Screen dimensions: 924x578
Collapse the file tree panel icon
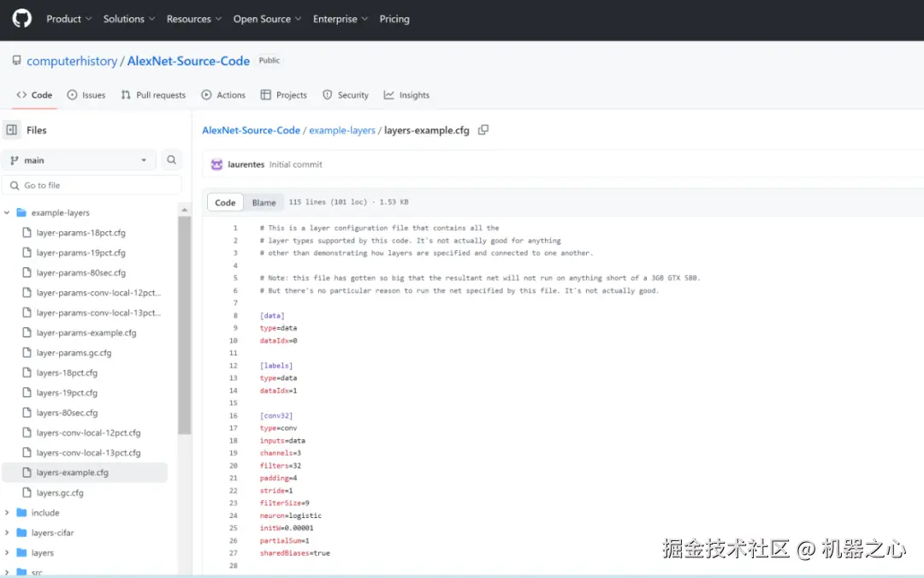[11, 130]
